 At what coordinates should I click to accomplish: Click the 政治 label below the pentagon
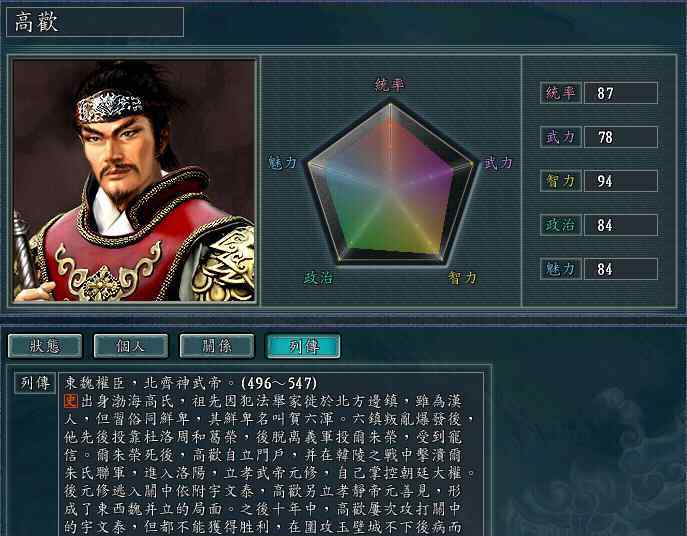(x=319, y=277)
